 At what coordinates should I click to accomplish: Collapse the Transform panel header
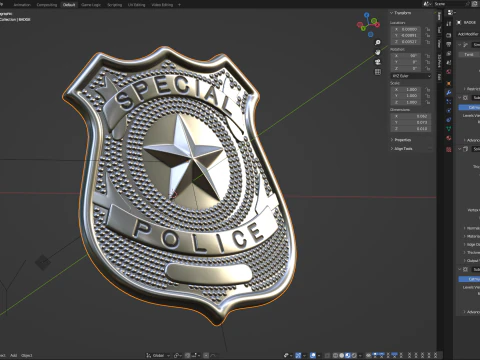(x=401, y=13)
